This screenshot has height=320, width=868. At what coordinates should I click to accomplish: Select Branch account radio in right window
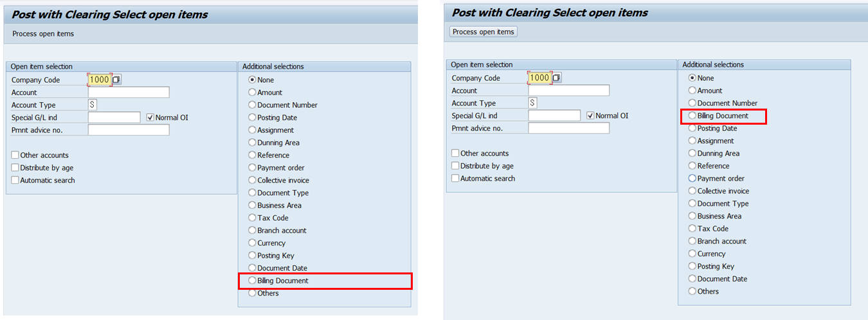692,241
